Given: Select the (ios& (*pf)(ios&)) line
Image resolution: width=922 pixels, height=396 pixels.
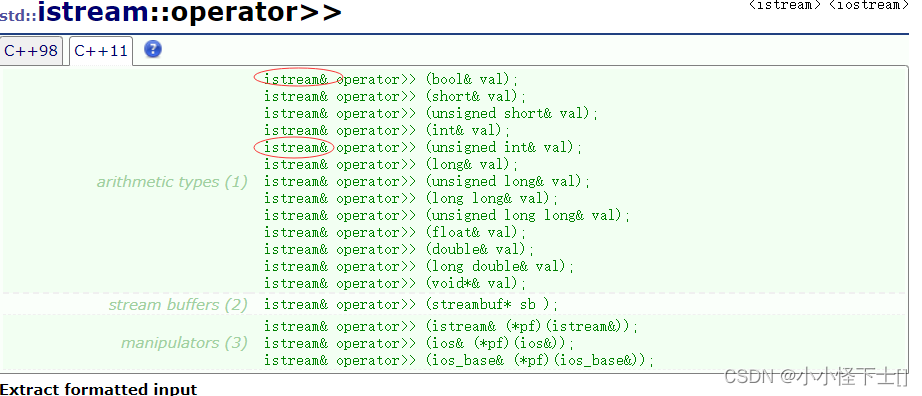Looking at the screenshot, I should [419, 343].
